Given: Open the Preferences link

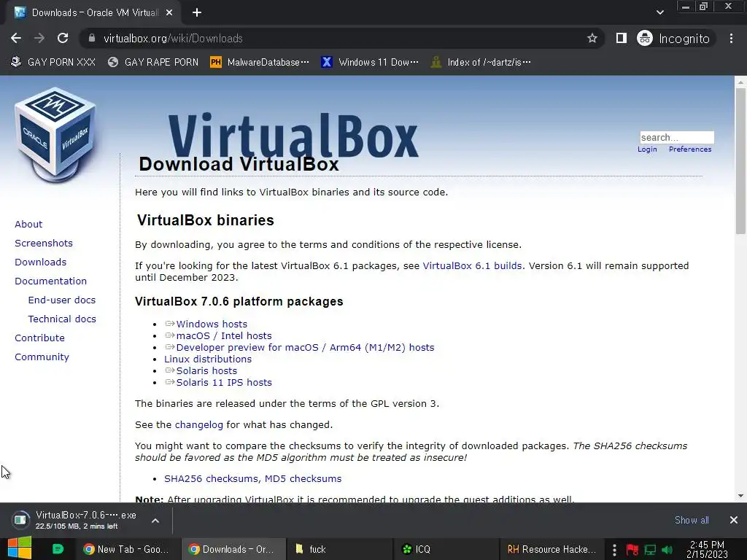Looking at the screenshot, I should 690,149.
